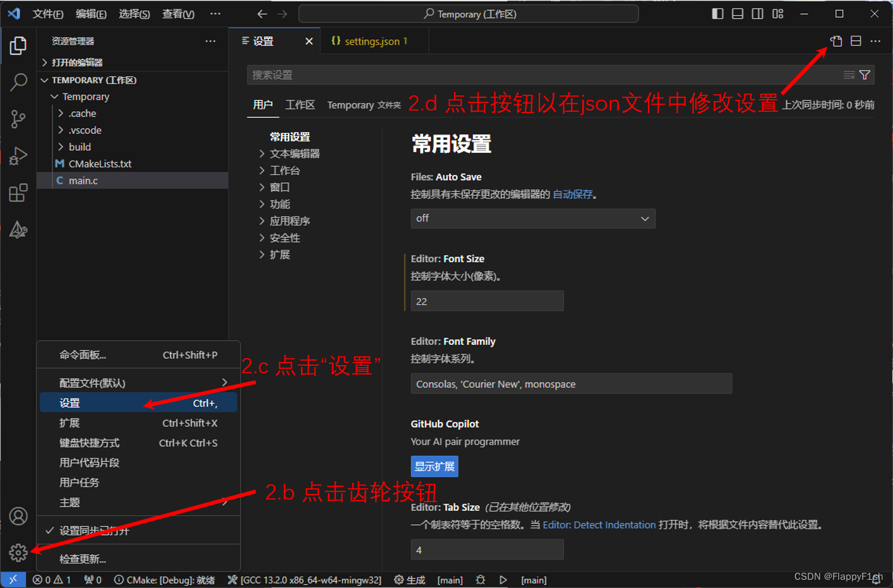This screenshot has width=893, height=588.
Task: Open editor More Actions ellipsis
Action: tap(875, 41)
